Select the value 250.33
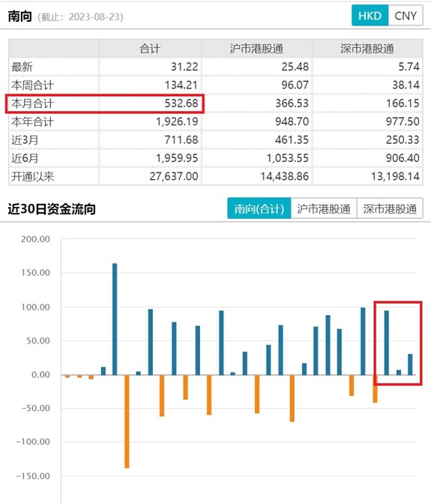 click(x=403, y=139)
